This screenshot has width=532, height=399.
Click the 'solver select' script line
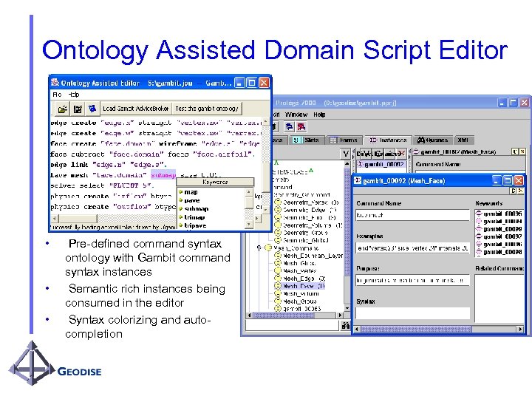(x=102, y=185)
